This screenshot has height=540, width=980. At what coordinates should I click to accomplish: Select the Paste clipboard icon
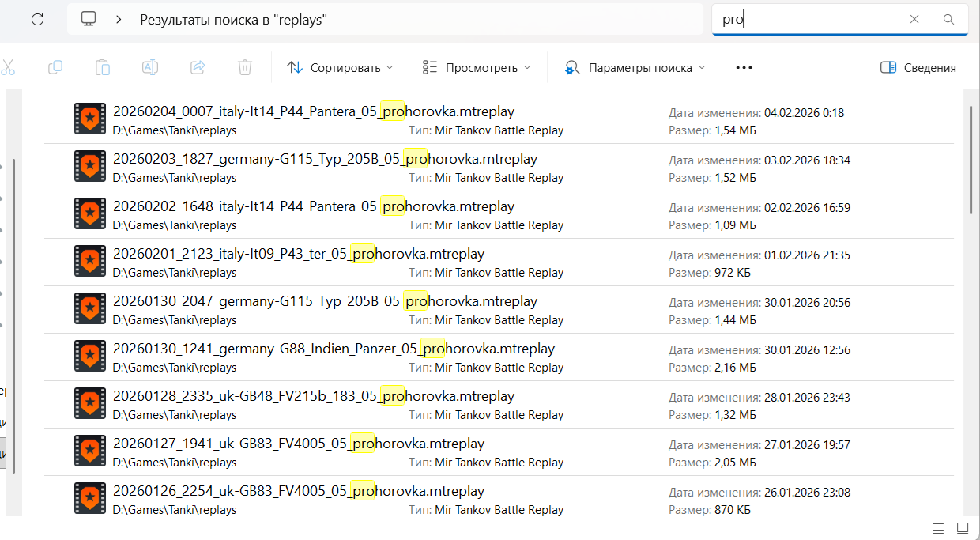(103, 67)
